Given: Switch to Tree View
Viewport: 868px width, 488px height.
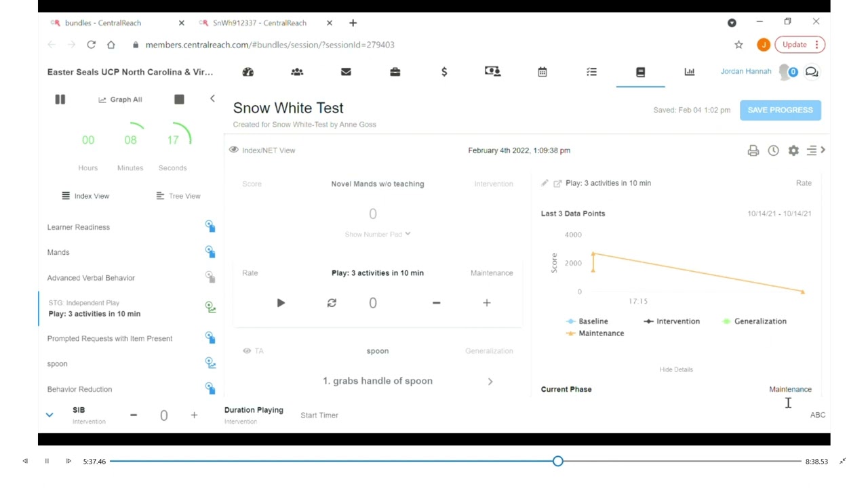Looking at the screenshot, I should [x=178, y=196].
